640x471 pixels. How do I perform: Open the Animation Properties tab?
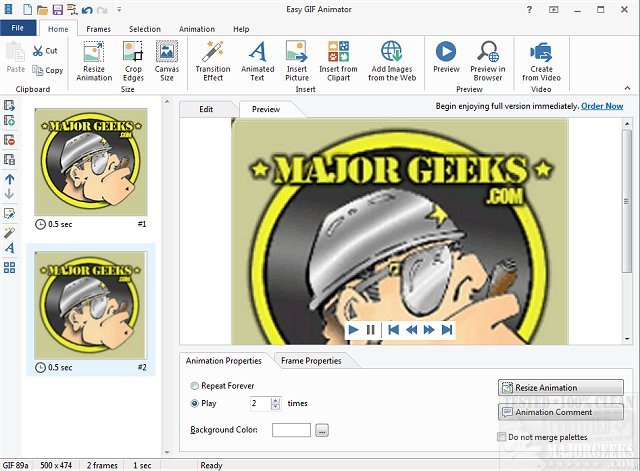(x=224, y=361)
